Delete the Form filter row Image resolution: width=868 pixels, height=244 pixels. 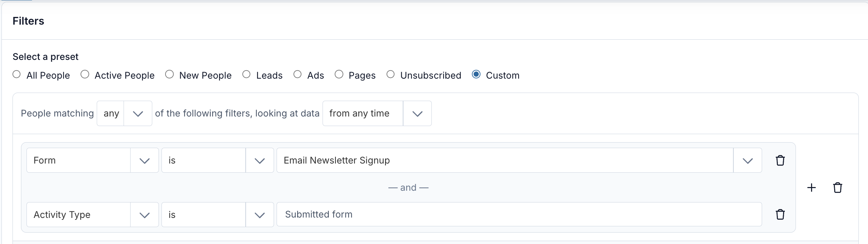[780, 160]
